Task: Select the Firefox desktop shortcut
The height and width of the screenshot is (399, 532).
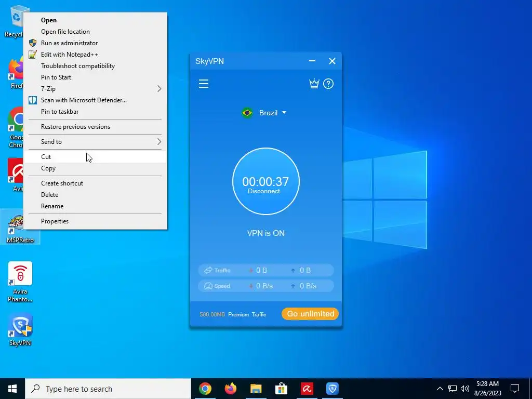Action: 15,73
